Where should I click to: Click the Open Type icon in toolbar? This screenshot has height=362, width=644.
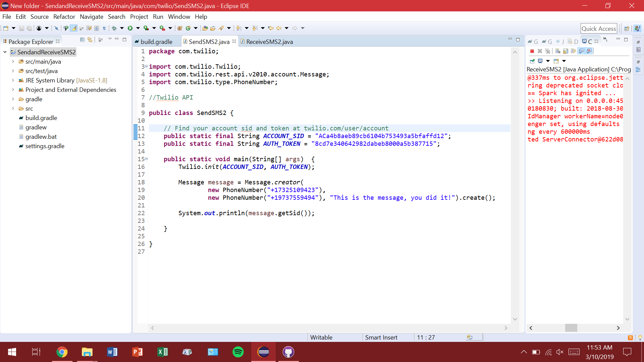pos(205,28)
